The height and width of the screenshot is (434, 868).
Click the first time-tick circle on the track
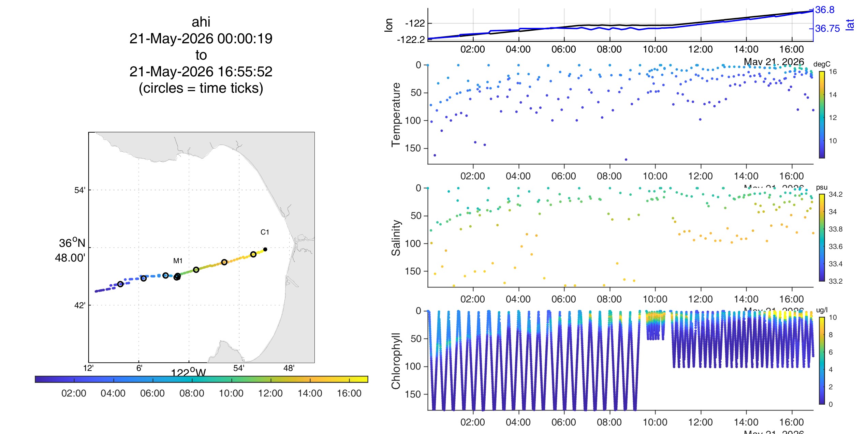(120, 284)
